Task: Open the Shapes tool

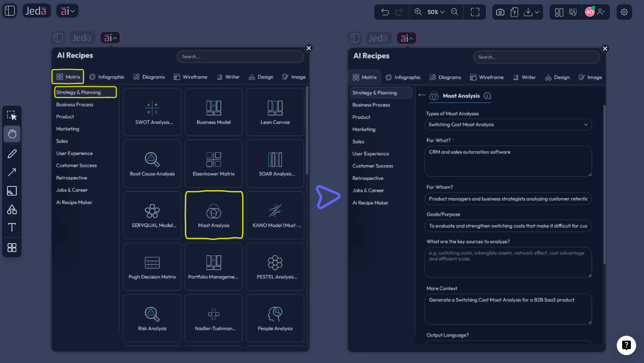Action: [12, 209]
